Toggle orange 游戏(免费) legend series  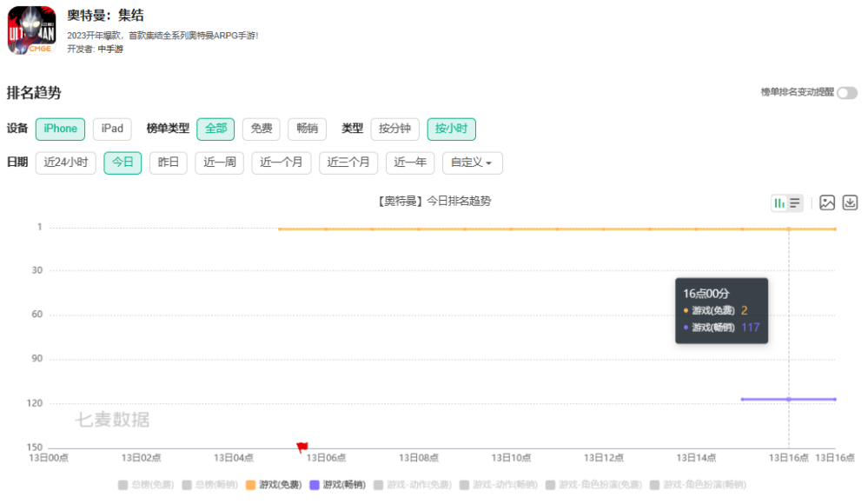coord(274,485)
